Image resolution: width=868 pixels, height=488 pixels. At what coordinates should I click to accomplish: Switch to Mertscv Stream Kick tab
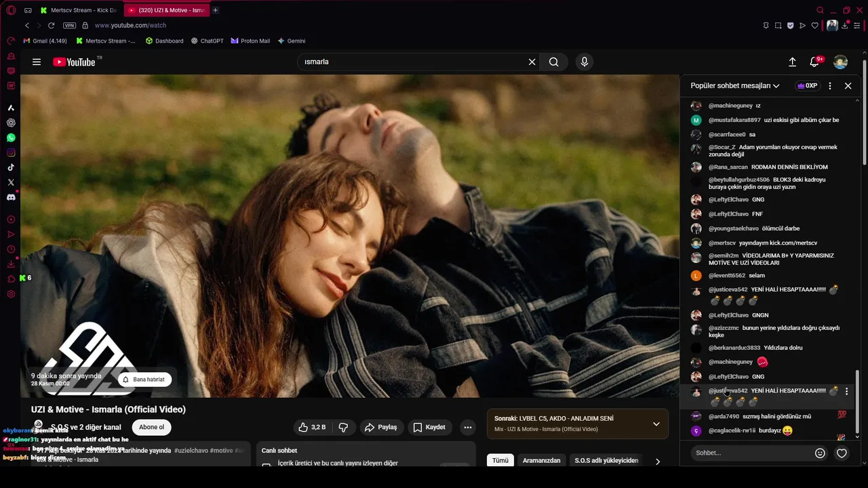click(79, 10)
